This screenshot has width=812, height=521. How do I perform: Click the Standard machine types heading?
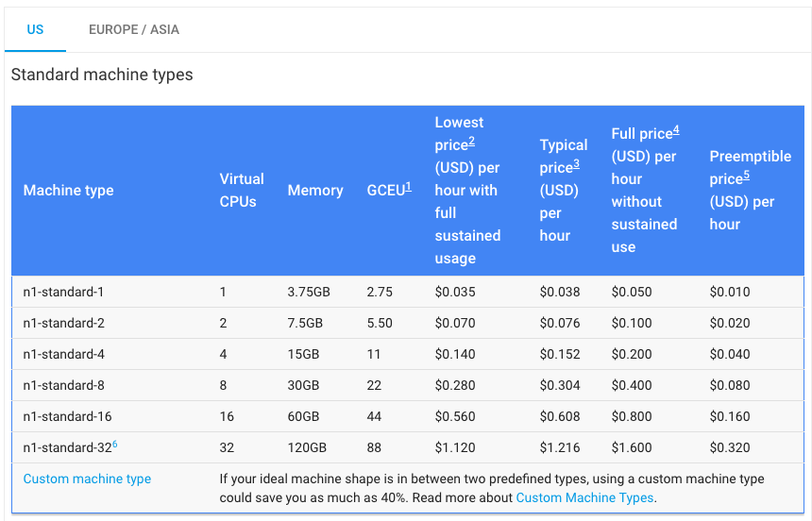pos(102,75)
